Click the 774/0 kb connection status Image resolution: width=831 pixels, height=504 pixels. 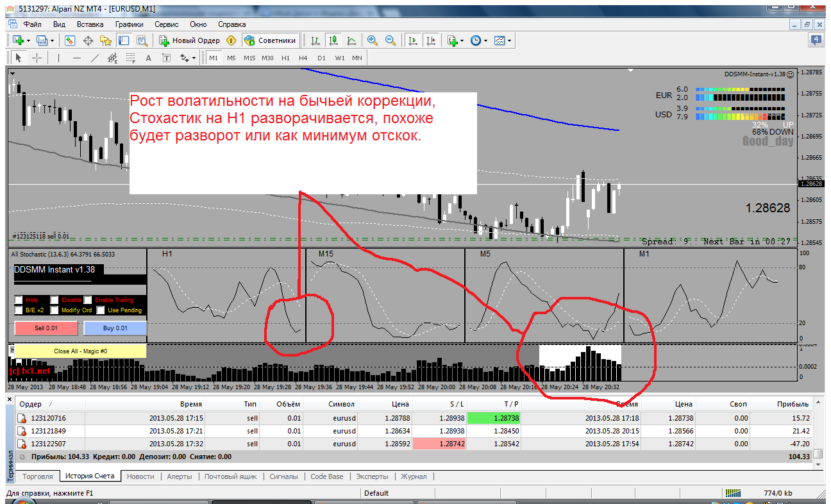tap(778, 493)
